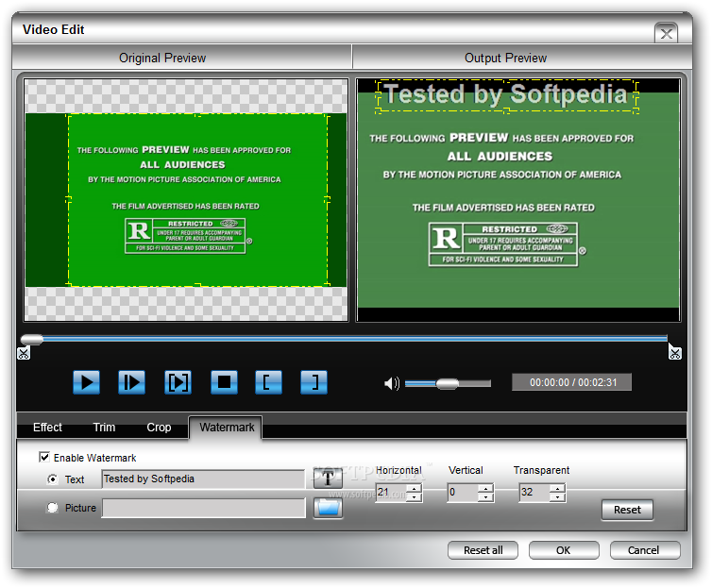
Task: Confirm edits with the OK button
Action: (564, 550)
